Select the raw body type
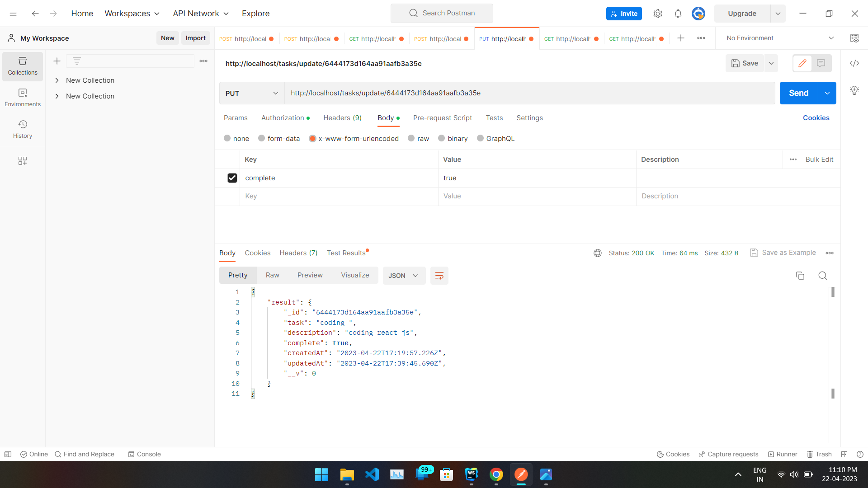868x488 pixels. (410, 138)
